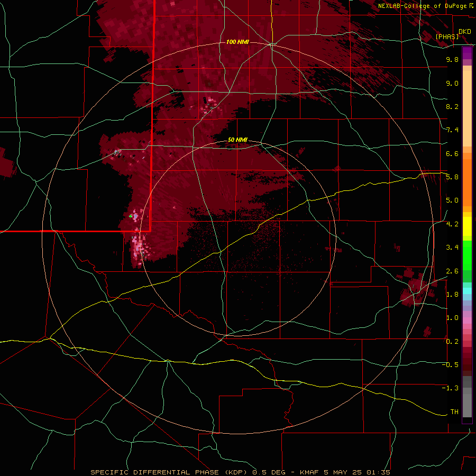The width and height of the screenshot is (476, 476).
Task: Click the -1.3 scale value
Action: coord(450,388)
